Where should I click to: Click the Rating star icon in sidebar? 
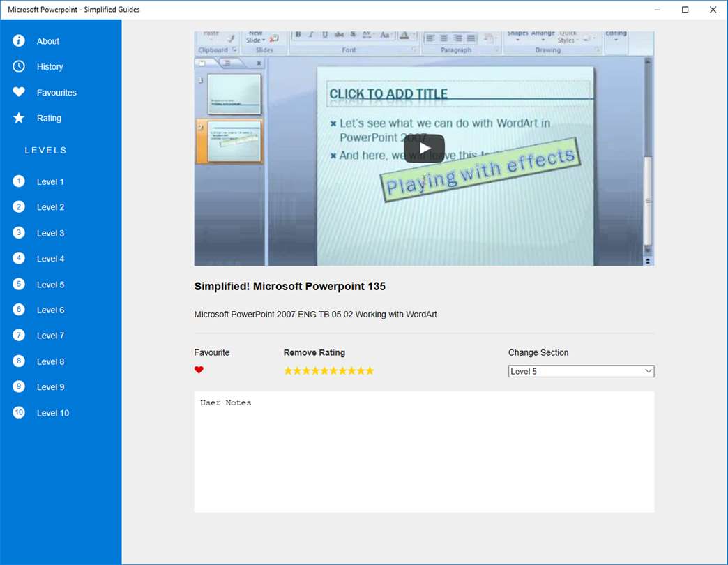[19, 118]
